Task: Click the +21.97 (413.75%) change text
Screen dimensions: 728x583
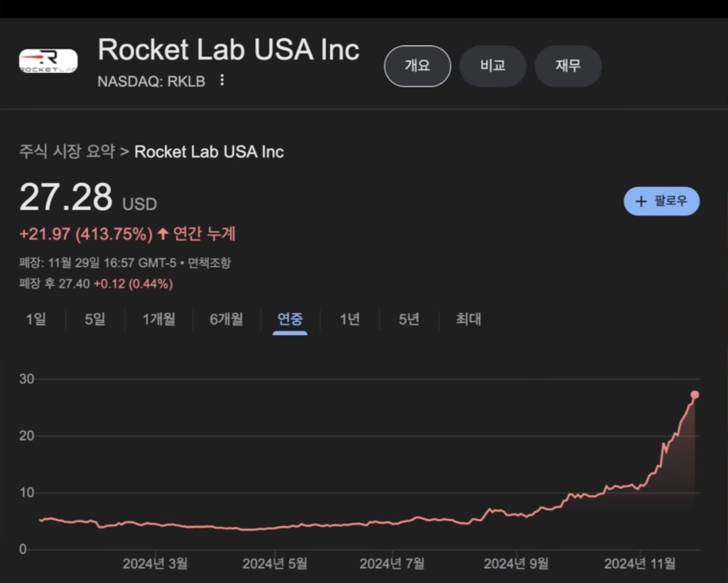Action: (86, 234)
